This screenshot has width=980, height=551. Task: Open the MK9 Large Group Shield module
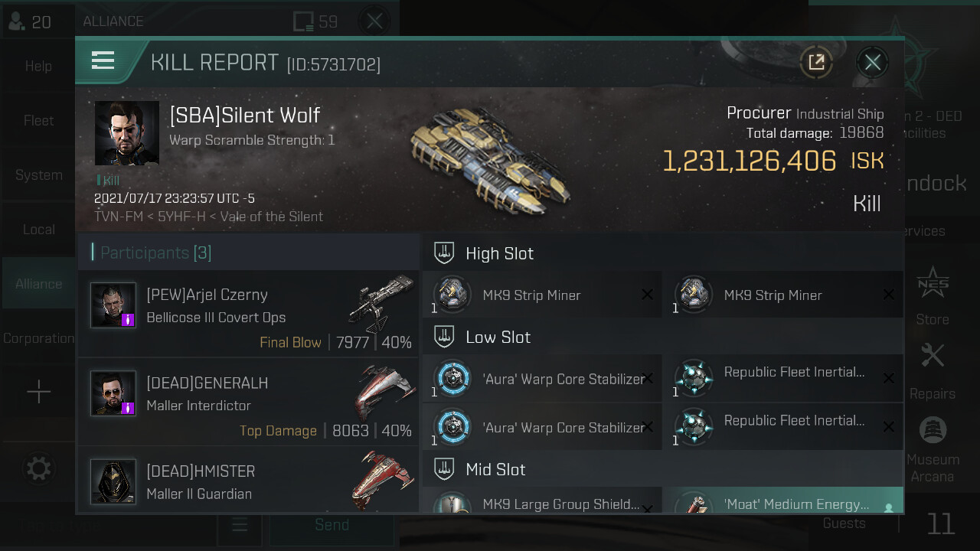point(542,501)
